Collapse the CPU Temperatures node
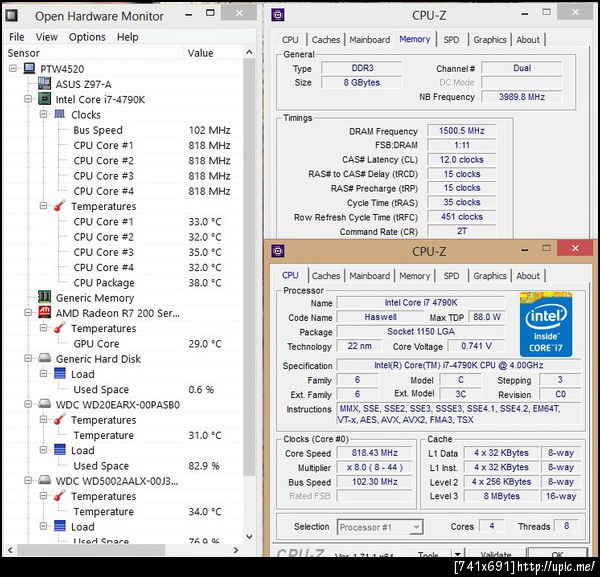 (43, 206)
